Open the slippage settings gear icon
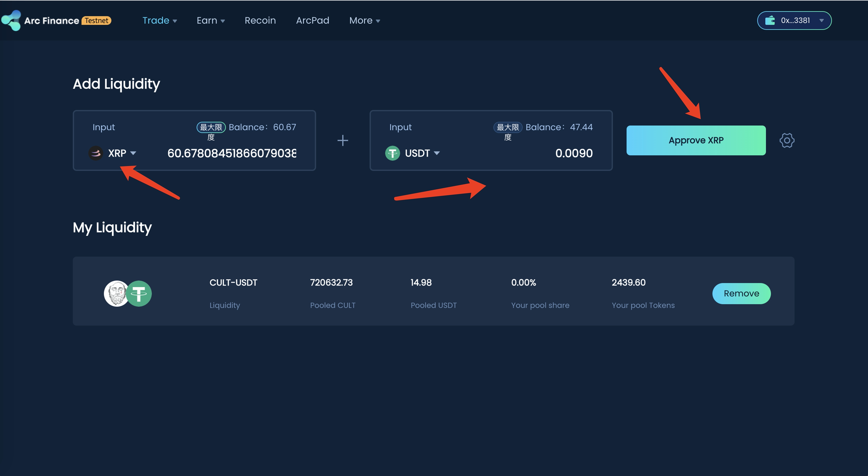 [x=786, y=140]
